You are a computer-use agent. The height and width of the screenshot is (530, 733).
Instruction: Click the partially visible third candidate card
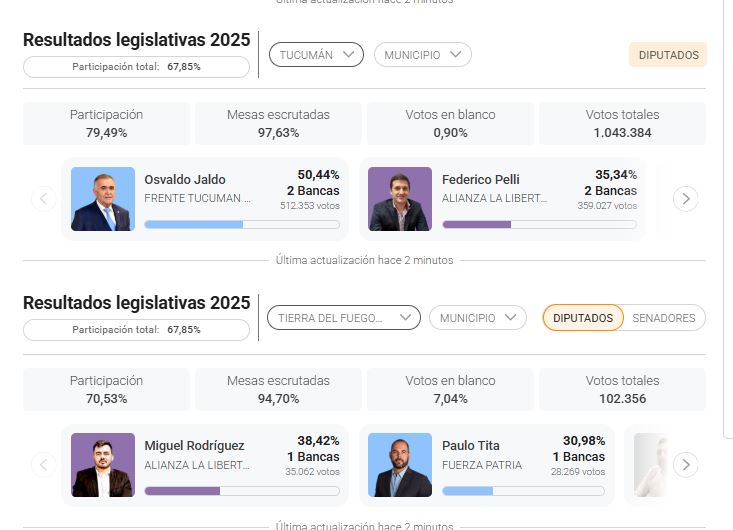pos(650,465)
